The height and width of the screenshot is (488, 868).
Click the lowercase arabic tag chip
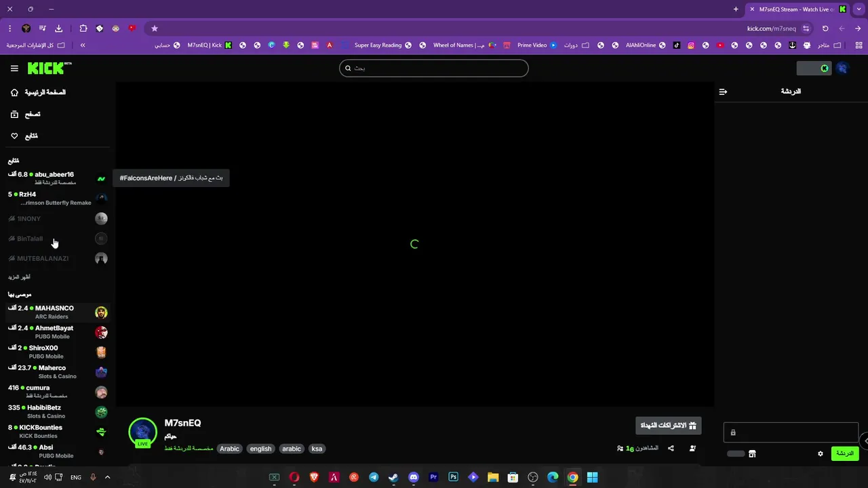point(292,449)
